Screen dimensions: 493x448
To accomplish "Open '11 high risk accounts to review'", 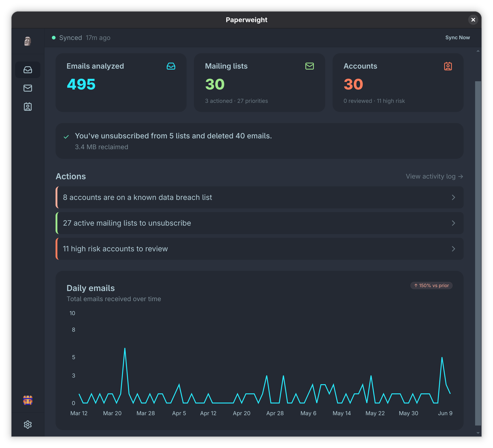I will click(x=259, y=249).
